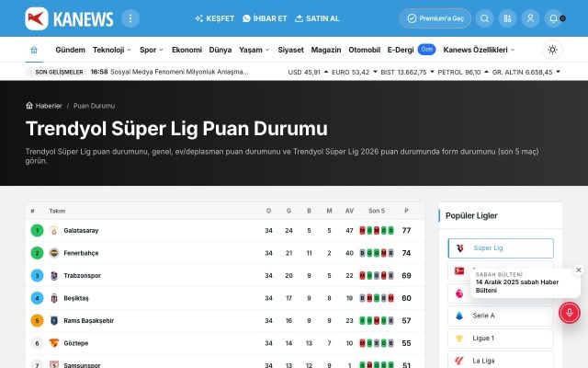Image resolution: width=588 pixels, height=368 pixels.
Task: Click the Beşiktaş club crest
Action: [x=54, y=298]
